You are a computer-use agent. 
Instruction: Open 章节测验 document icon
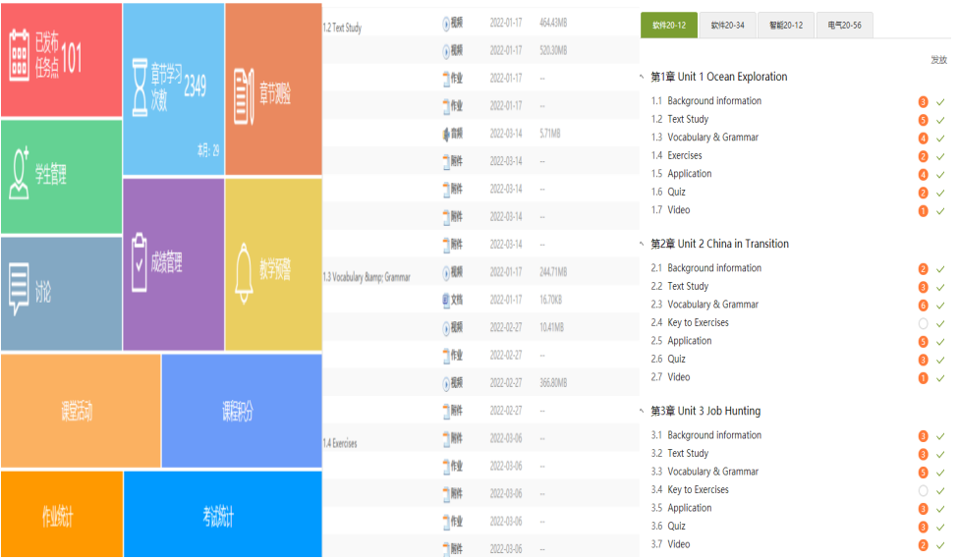pyautogui.click(x=243, y=94)
